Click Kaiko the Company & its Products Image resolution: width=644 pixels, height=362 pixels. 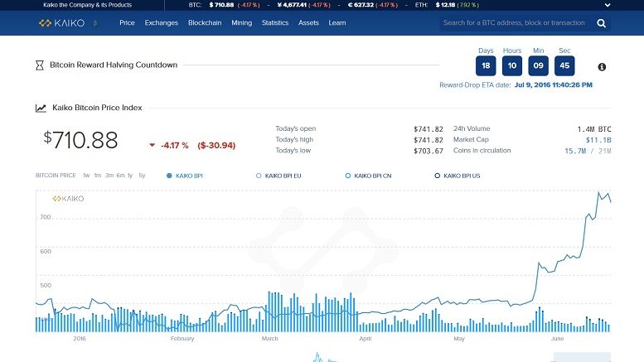88,5
